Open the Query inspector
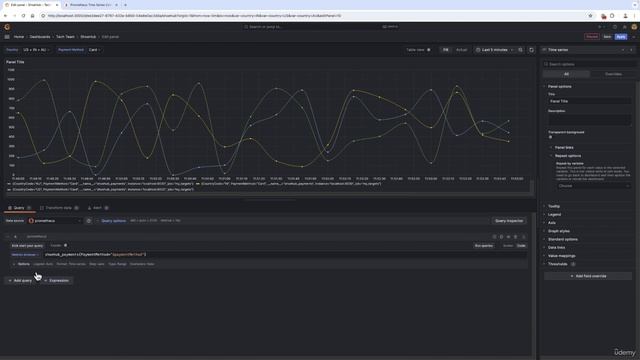640x360 pixels. [509, 221]
